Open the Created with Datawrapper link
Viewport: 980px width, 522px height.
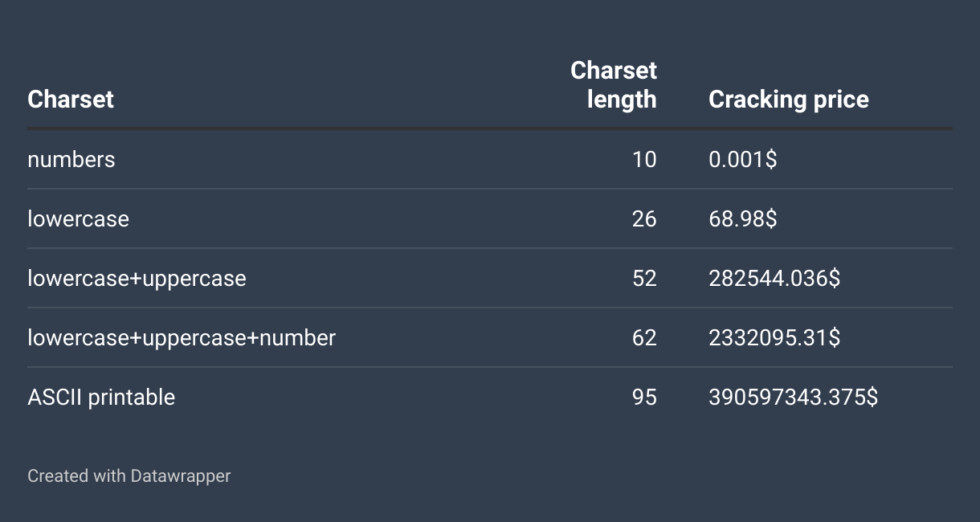pyautogui.click(x=129, y=476)
